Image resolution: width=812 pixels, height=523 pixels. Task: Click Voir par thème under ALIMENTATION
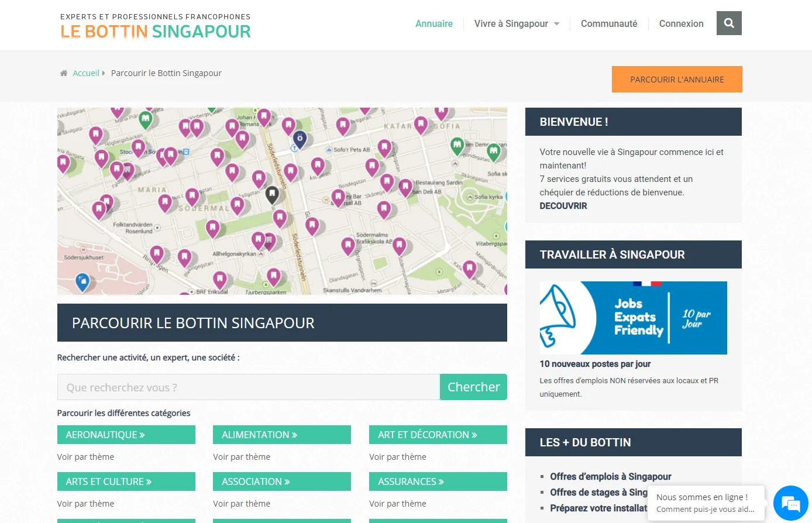tap(242, 457)
